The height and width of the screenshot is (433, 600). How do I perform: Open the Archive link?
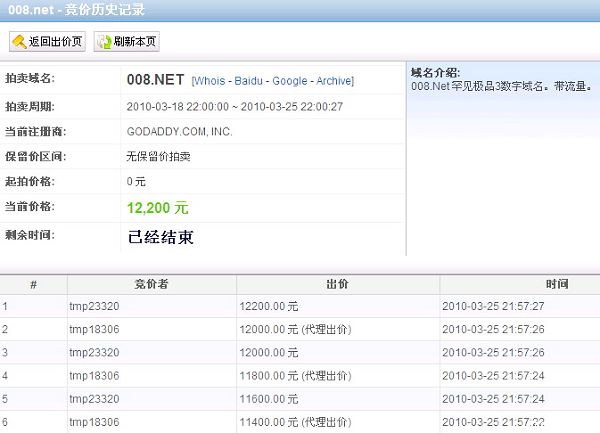coord(334,80)
